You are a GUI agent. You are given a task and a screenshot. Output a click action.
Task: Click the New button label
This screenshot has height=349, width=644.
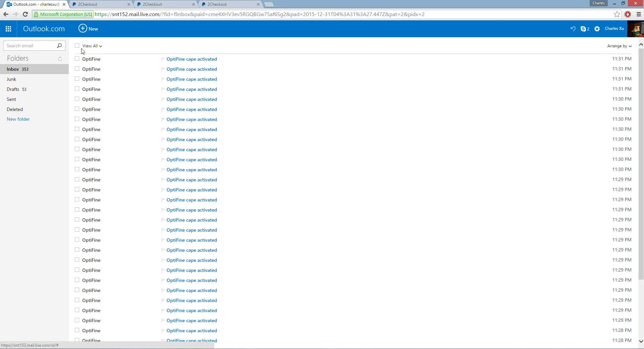tap(93, 29)
